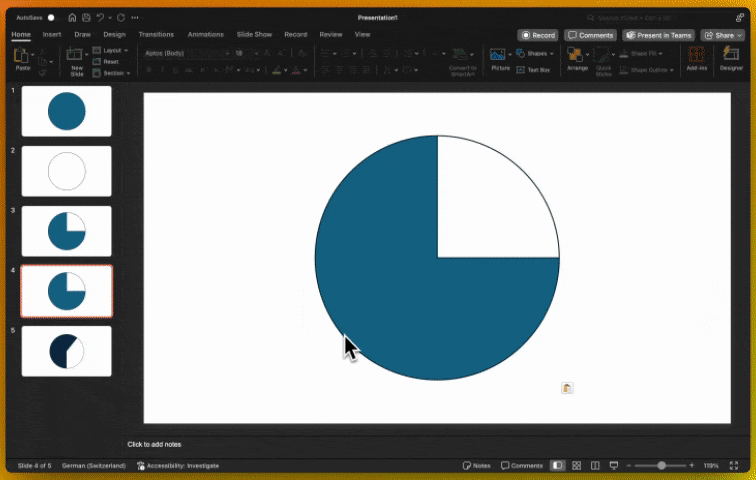Viewport: 756px width, 480px height.
Task: Select slide 5 thumbnail with dark pie
Action: pyautogui.click(x=67, y=351)
